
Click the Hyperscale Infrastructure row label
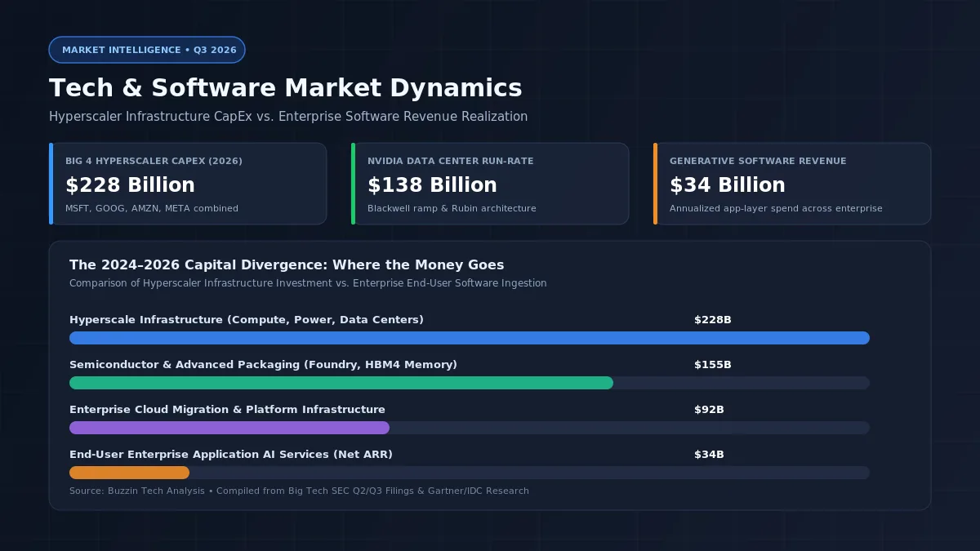coord(247,320)
